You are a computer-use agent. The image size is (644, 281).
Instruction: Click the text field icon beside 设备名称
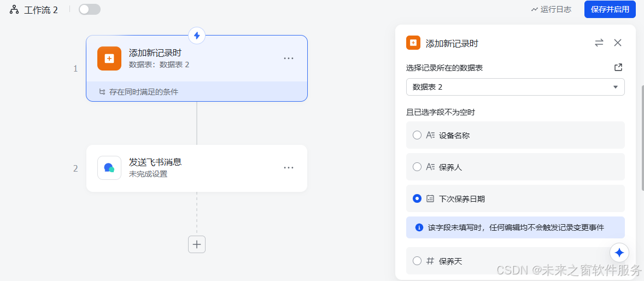coord(430,134)
